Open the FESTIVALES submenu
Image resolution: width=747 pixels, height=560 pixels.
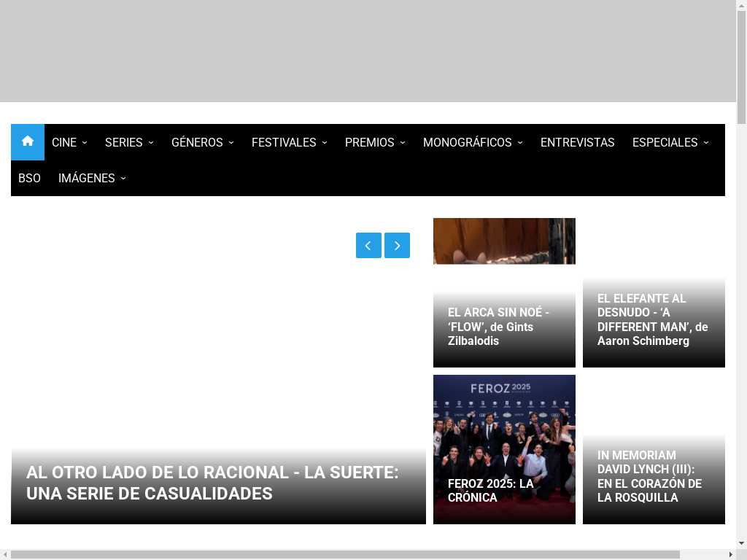click(289, 142)
